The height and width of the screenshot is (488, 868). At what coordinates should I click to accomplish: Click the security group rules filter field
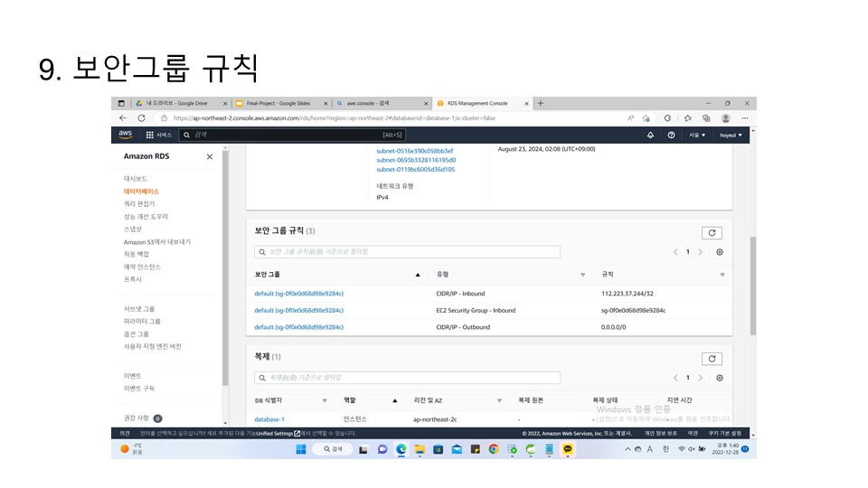coord(408,252)
